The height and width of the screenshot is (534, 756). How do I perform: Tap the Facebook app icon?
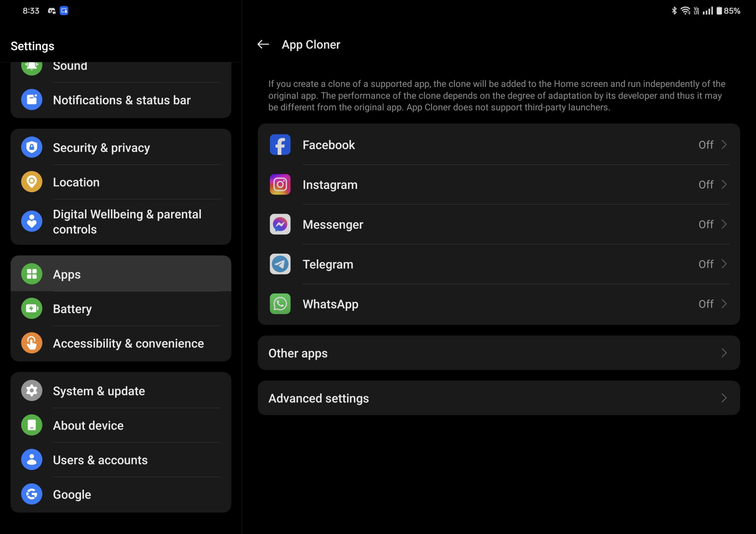tap(280, 145)
